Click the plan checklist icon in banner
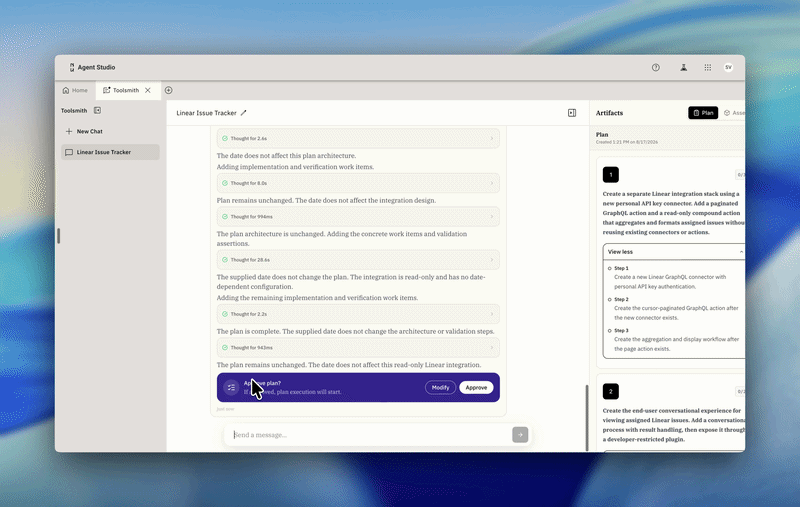The height and width of the screenshot is (507, 800). 231,388
